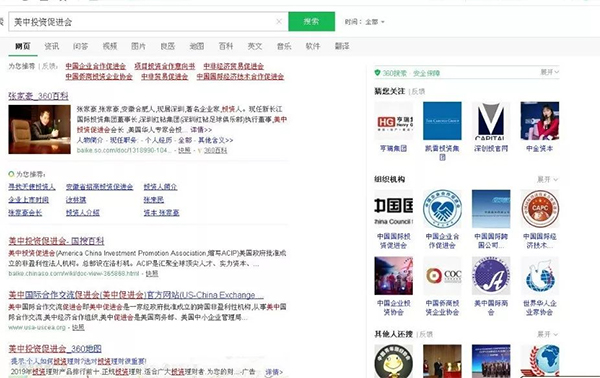The width and height of the screenshot is (600, 378).
Task: Switch to the 资讯 tab
Action: (x=52, y=46)
